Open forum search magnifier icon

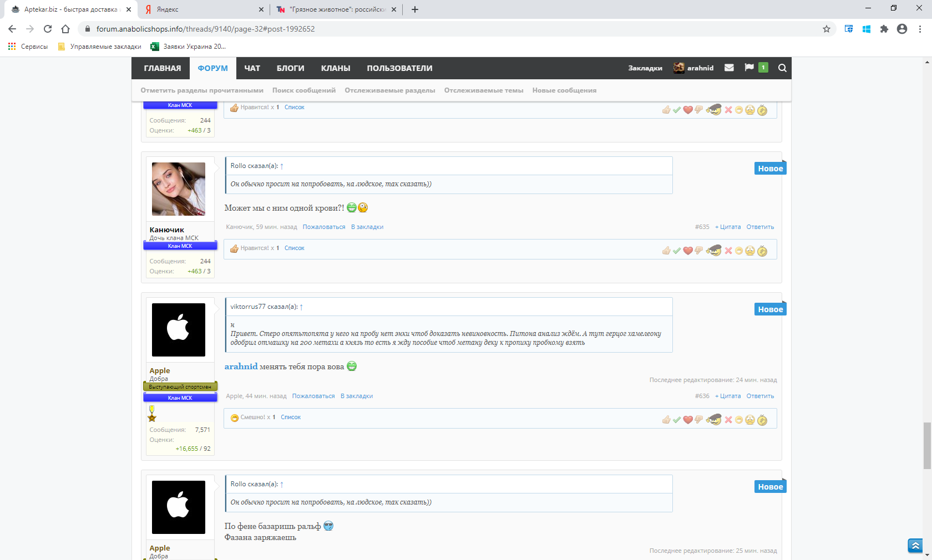782,68
